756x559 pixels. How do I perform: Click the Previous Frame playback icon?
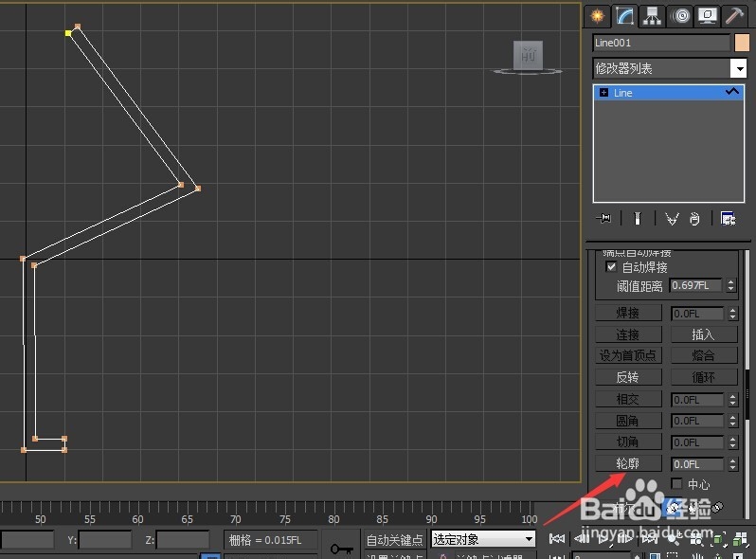click(x=582, y=538)
